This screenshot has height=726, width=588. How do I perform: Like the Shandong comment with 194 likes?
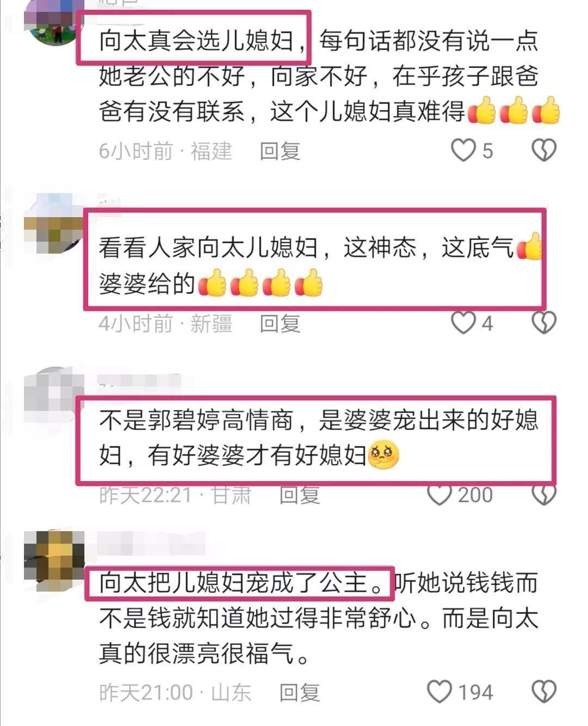(x=439, y=692)
